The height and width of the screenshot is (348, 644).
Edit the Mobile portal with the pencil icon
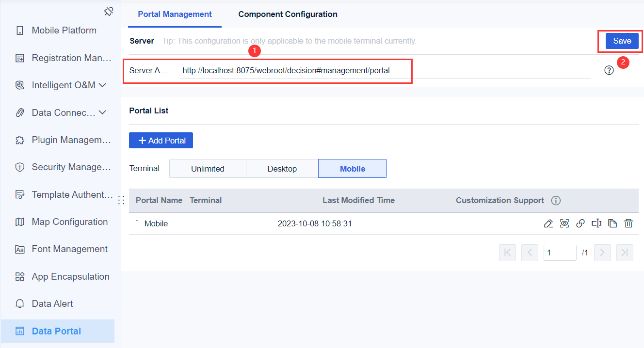548,223
